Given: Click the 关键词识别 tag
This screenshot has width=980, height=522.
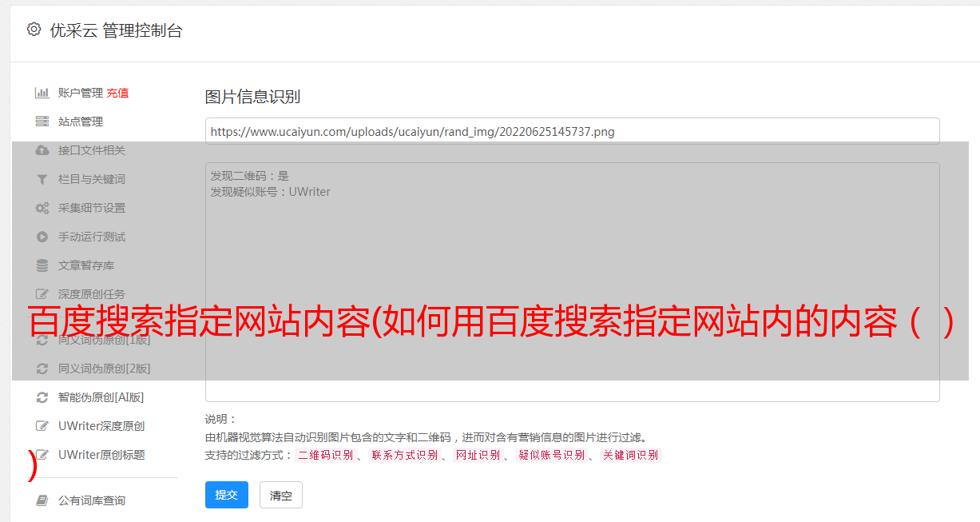Looking at the screenshot, I should [x=630, y=455].
